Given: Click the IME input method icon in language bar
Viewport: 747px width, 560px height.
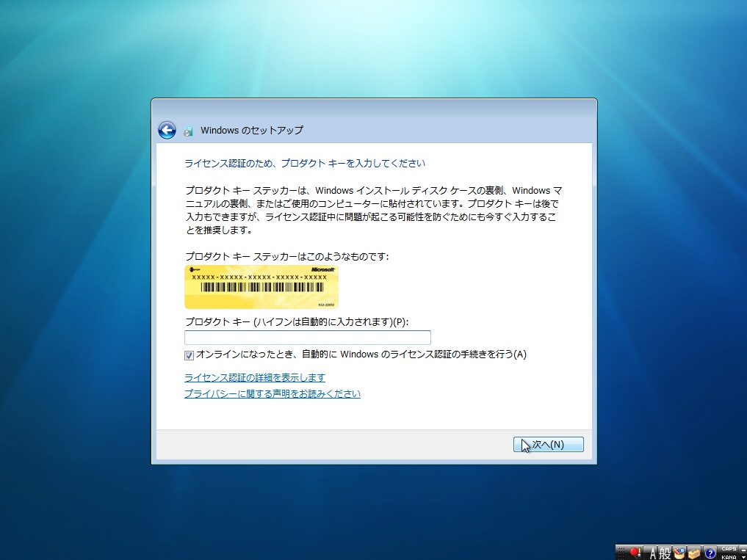Looking at the screenshot, I should [635, 553].
